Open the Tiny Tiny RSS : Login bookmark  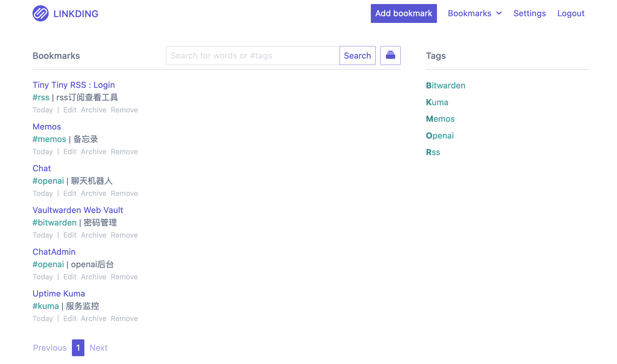74,85
